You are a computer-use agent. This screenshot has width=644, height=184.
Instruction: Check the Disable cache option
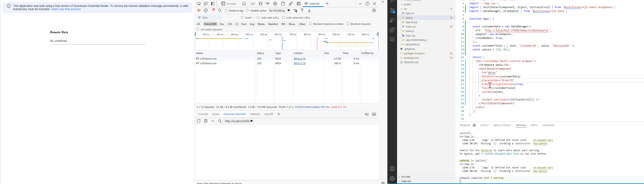[x=248, y=11]
